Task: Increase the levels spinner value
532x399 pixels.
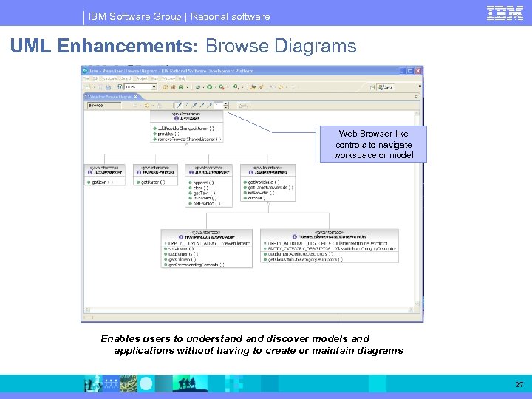Action: coord(226,104)
